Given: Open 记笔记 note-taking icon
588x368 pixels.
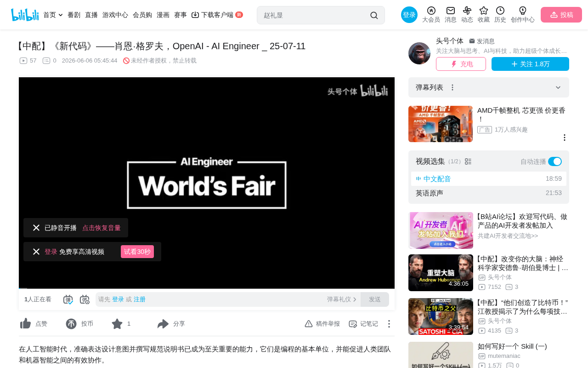Looking at the screenshot, I should pyautogui.click(x=353, y=324).
